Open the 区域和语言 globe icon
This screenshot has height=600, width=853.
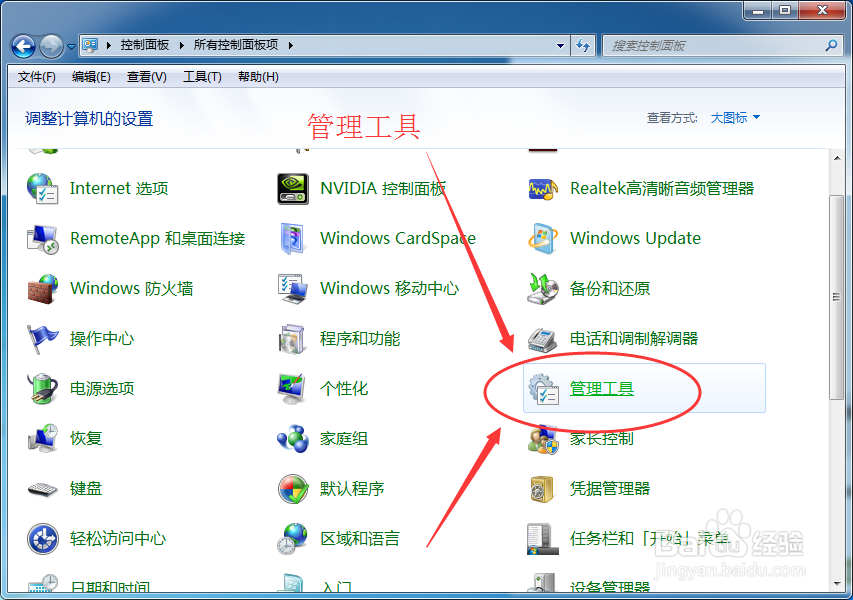coord(293,539)
